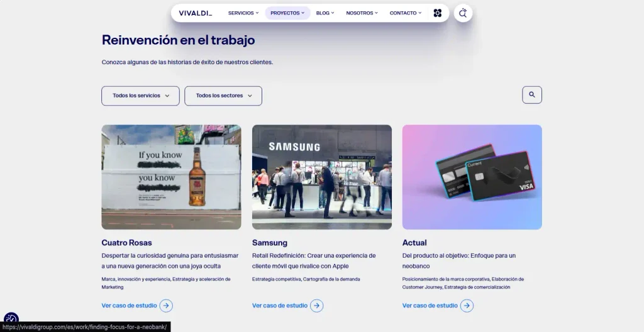
Task: Open the Nosotros menu
Action: coord(362,13)
